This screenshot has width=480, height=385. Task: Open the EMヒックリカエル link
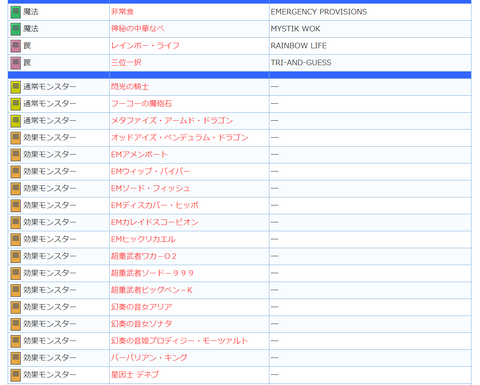(x=143, y=240)
